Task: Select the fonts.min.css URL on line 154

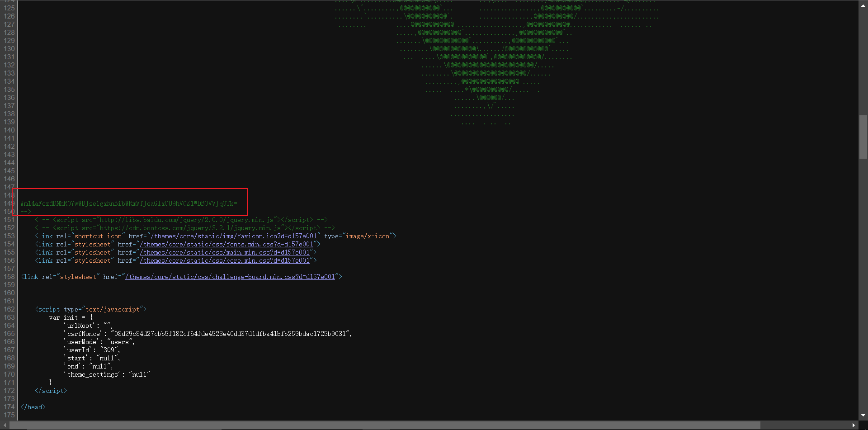Action: click(227, 244)
